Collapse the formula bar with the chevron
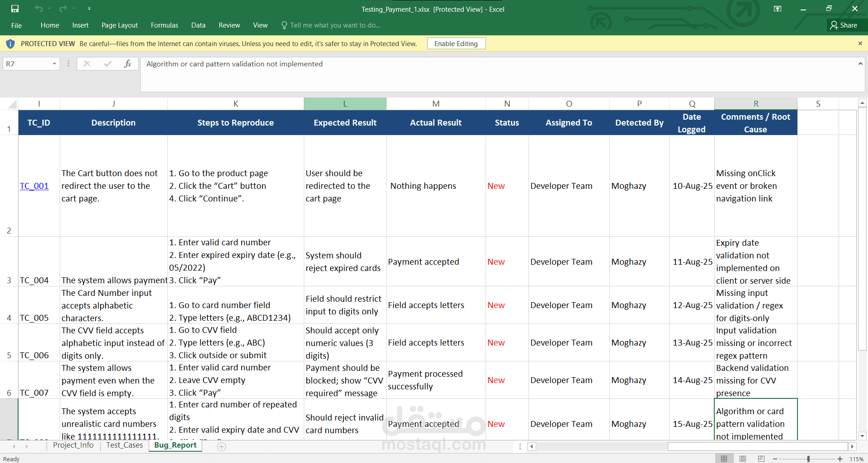The width and height of the screenshot is (868, 463). 860,64
